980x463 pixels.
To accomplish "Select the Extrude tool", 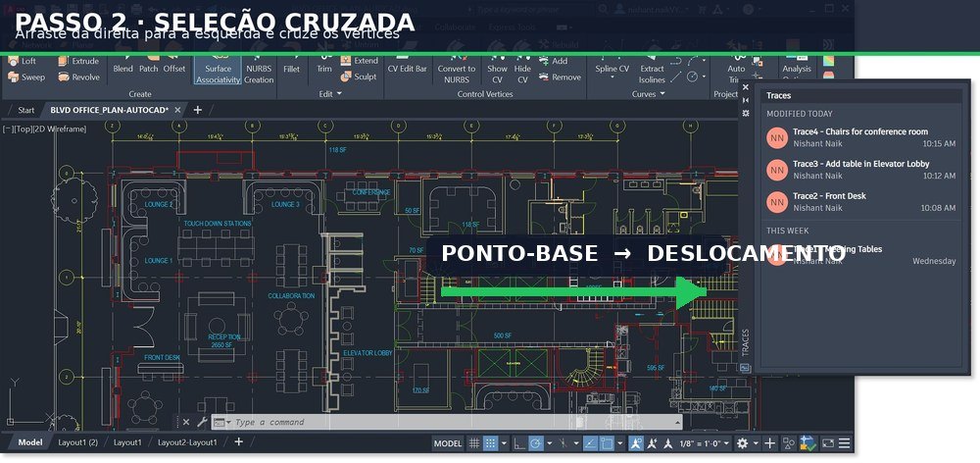I will tap(78, 61).
